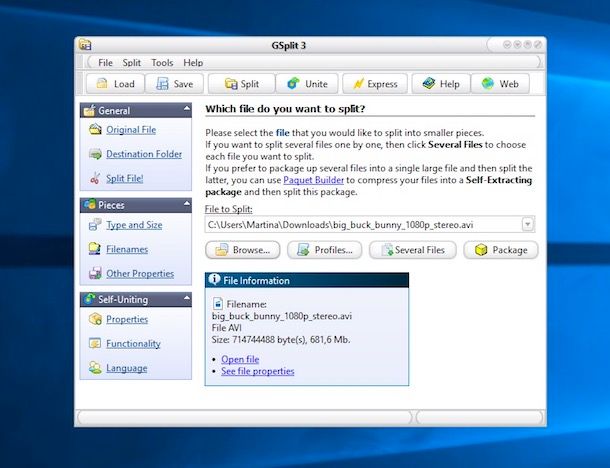Click the 'Which file do you want to split?' heading
Image resolution: width=610 pixels, height=468 pixels.
(285, 109)
